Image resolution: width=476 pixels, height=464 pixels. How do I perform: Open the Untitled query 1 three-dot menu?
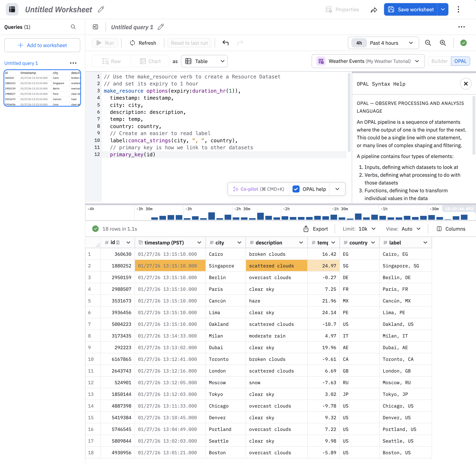(73, 63)
